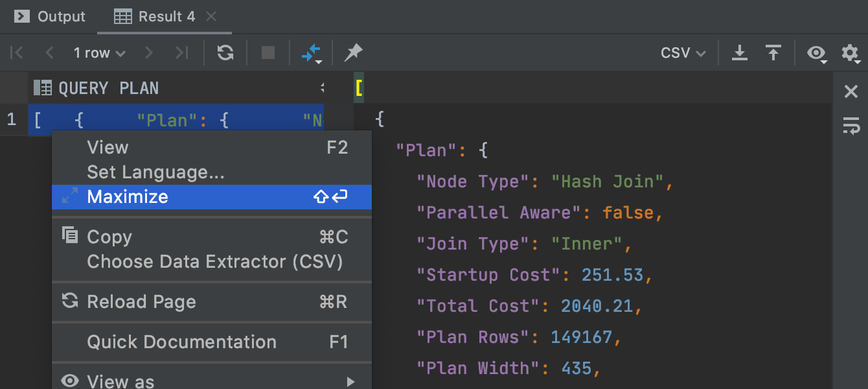Go to previous page arrow
868x389 pixels.
point(49,53)
